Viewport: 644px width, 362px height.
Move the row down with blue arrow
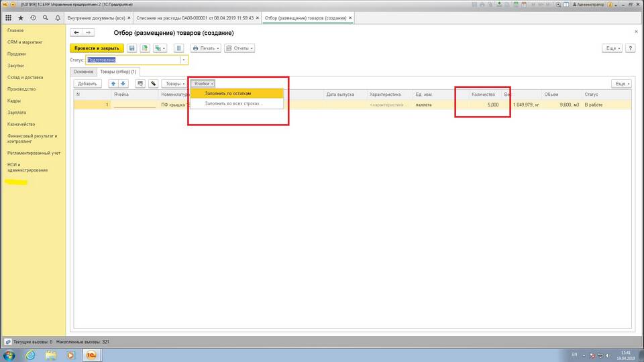pos(123,84)
